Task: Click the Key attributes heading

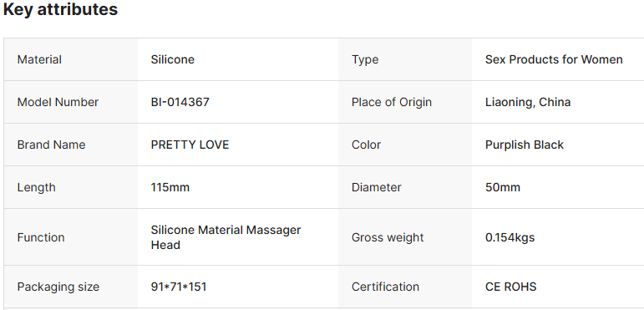Action: pos(60,9)
